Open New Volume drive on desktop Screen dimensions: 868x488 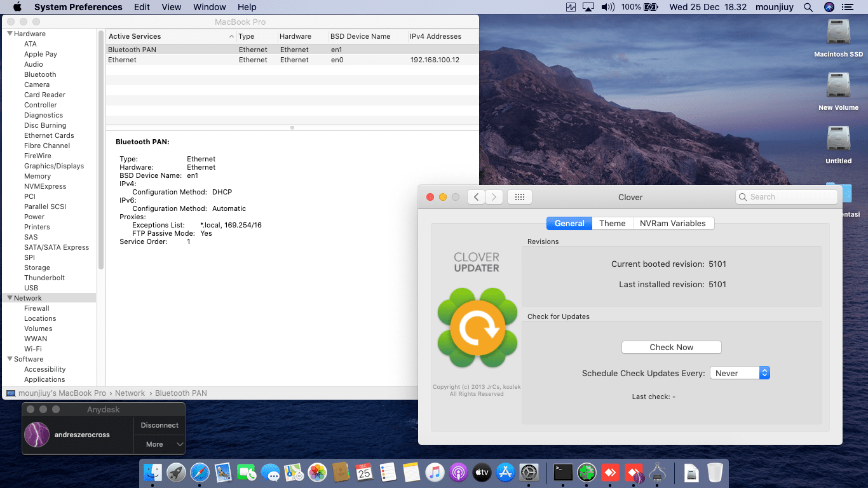point(839,91)
